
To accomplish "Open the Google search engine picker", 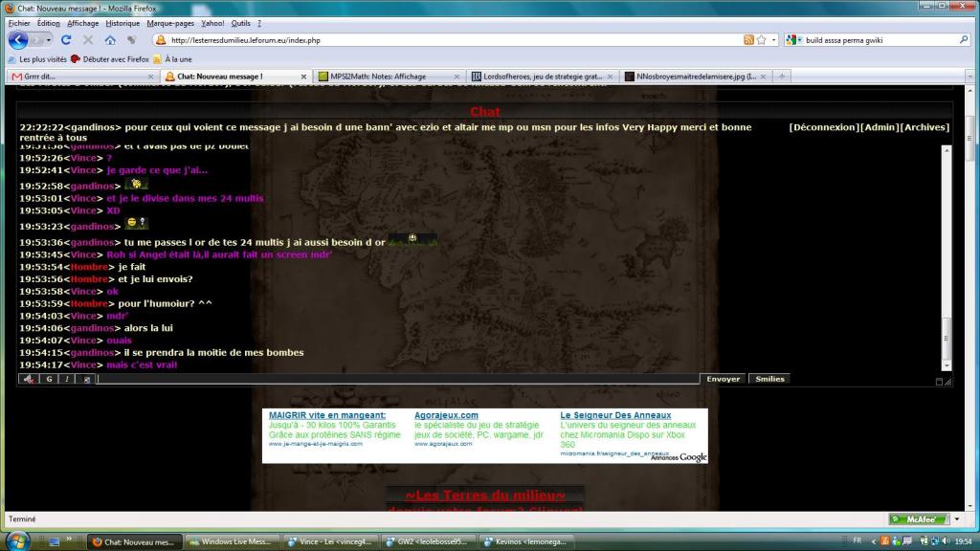I will pyautogui.click(x=793, y=40).
